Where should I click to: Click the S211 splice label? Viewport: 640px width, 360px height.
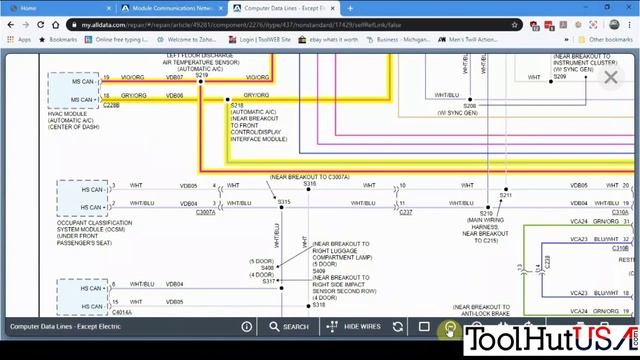[505, 195]
